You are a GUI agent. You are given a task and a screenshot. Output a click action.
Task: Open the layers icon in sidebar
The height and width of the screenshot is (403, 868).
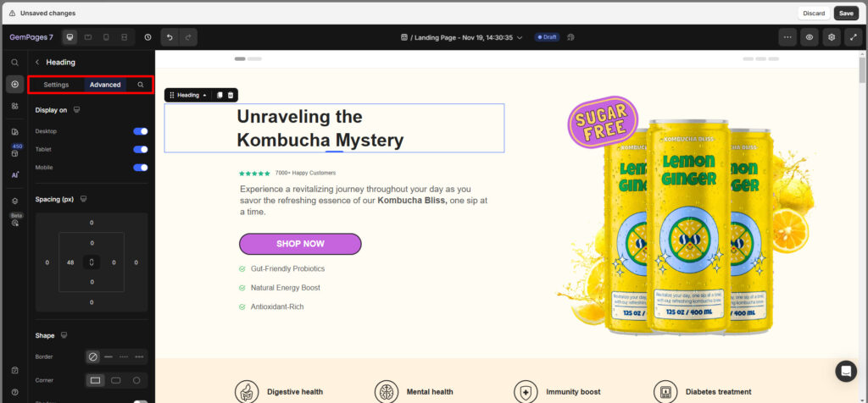(x=14, y=201)
